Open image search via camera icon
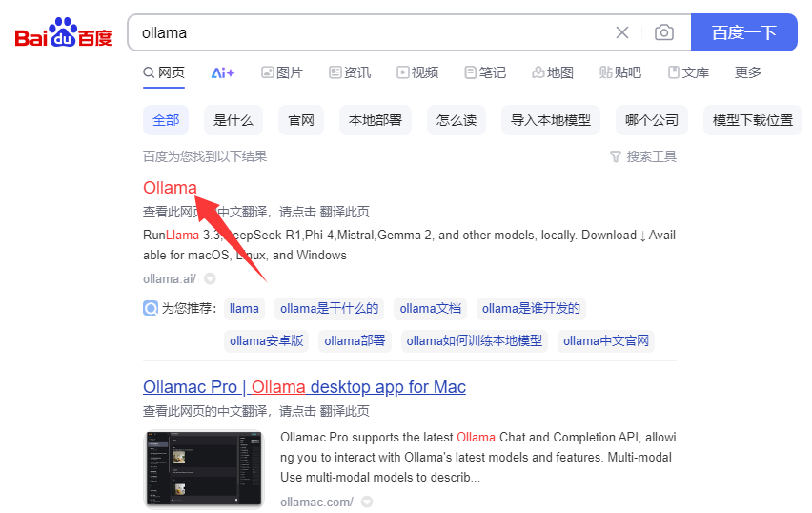Viewport: 812px width, 513px height. (664, 32)
